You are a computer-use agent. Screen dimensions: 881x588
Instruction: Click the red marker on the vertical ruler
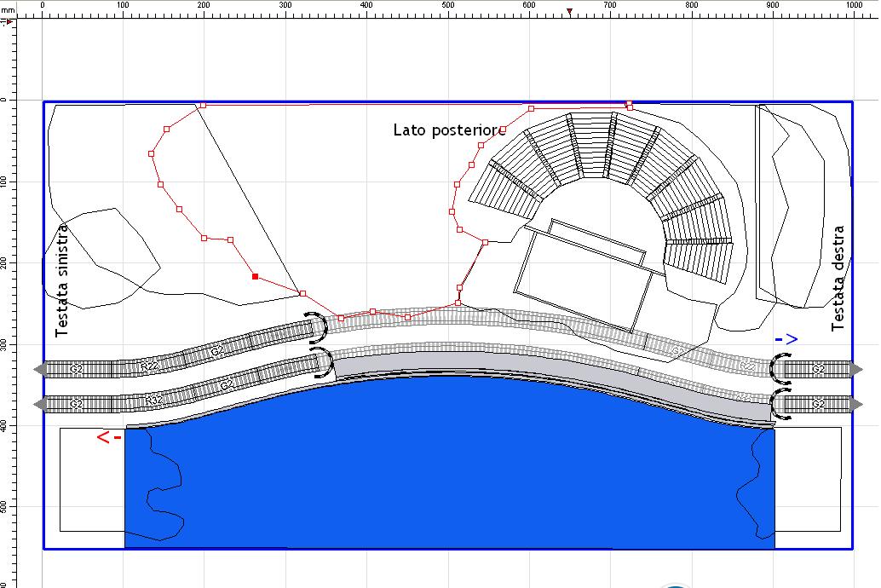coord(9,22)
